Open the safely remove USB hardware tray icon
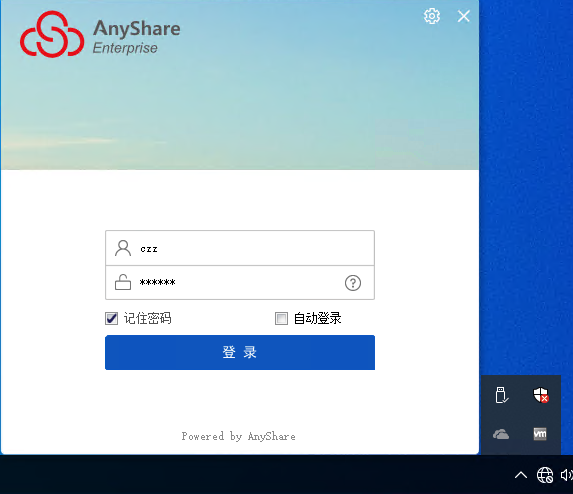Screen dimensions: 573x494 (501, 395)
